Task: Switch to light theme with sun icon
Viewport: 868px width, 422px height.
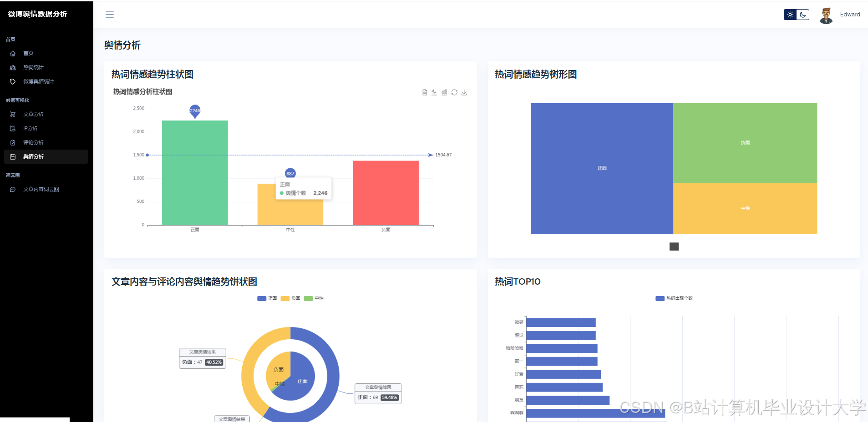Action: pos(790,14)
